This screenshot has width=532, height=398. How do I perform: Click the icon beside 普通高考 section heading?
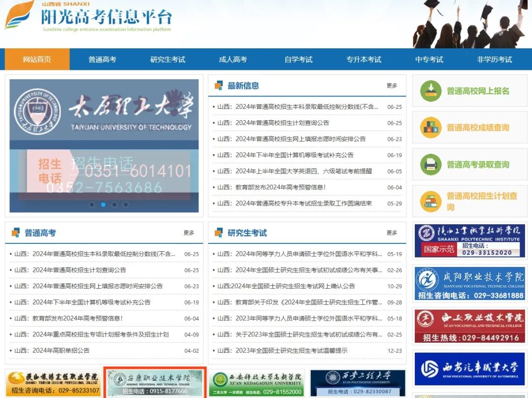16,233
